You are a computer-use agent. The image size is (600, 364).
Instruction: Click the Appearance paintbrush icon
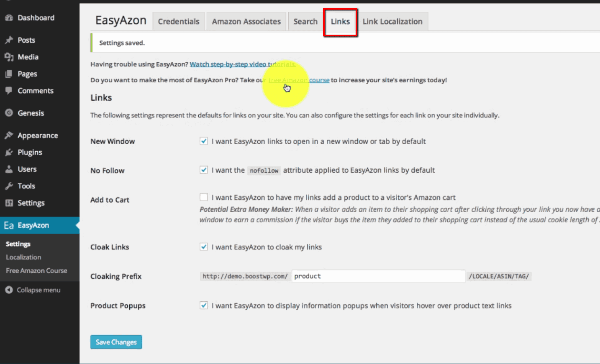pyautogui.click(x=9, y=135)
